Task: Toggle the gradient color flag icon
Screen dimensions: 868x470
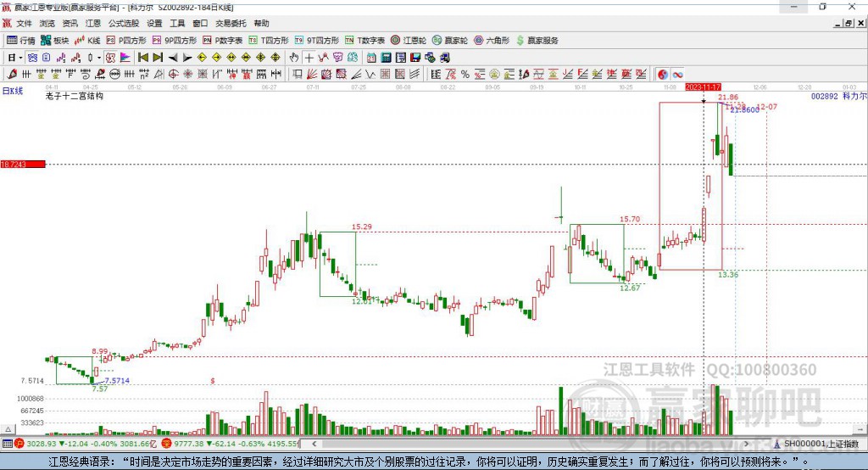Action: 125,58
